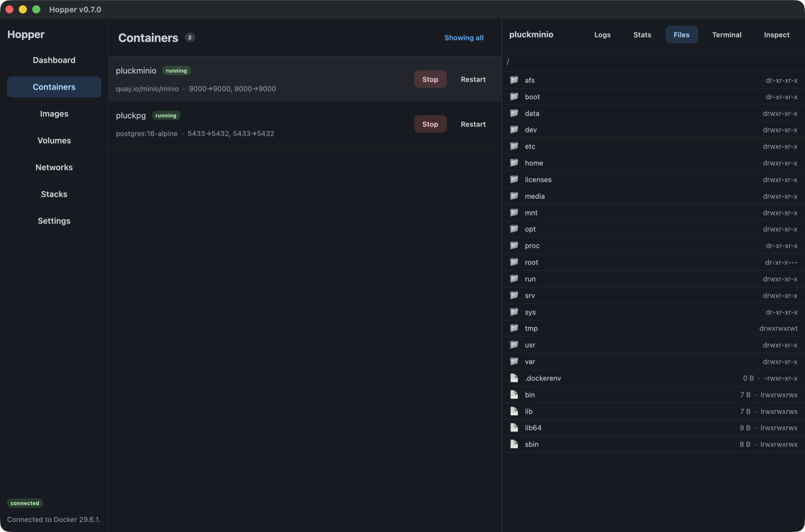Open Networks in the sidebar
The height and width of the screenshot is (532, 805).
pyautogui.click(x=54, y=167)
